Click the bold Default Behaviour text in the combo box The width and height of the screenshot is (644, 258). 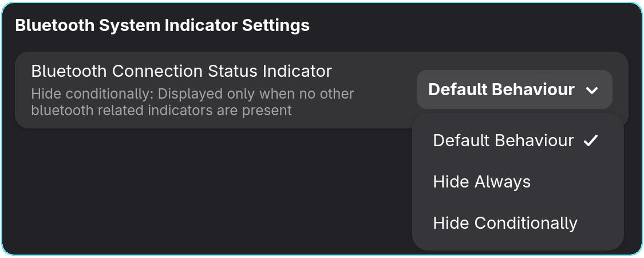(501, 89)
